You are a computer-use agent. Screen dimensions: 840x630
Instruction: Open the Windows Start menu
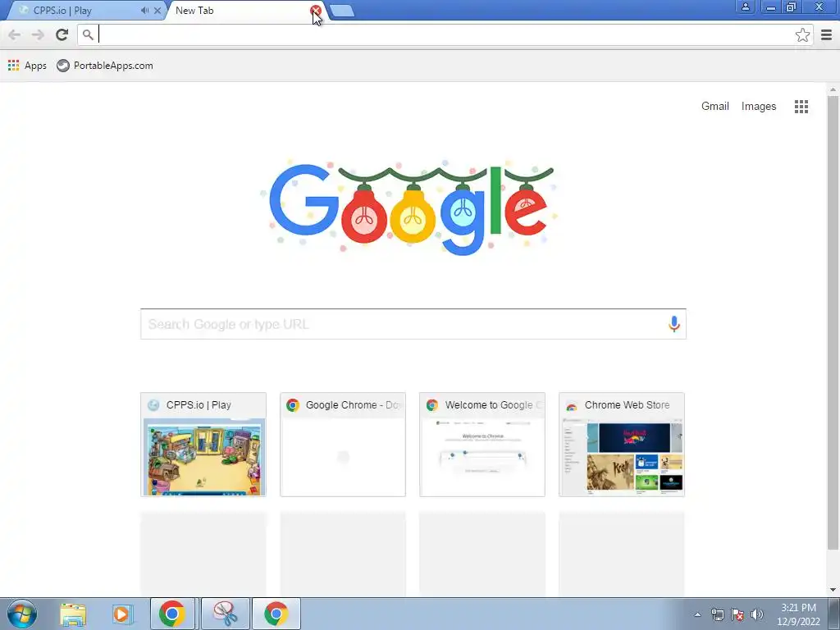click(22, 614)
